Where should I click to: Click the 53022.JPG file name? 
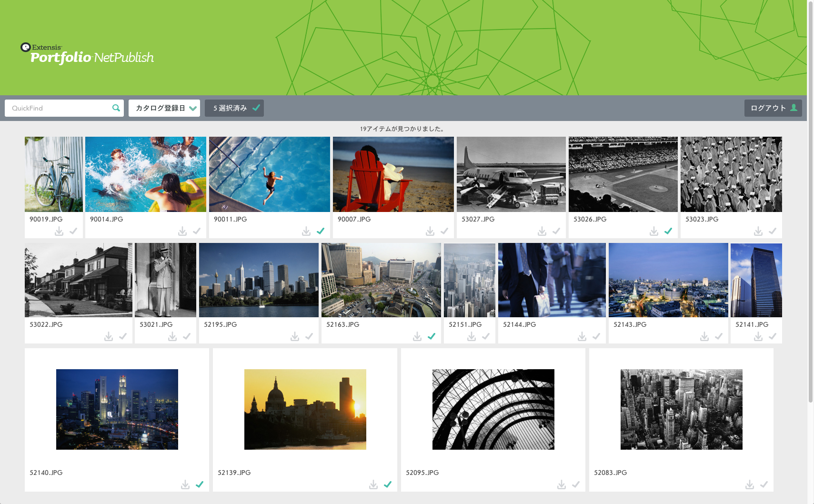(x=46, y=324)
